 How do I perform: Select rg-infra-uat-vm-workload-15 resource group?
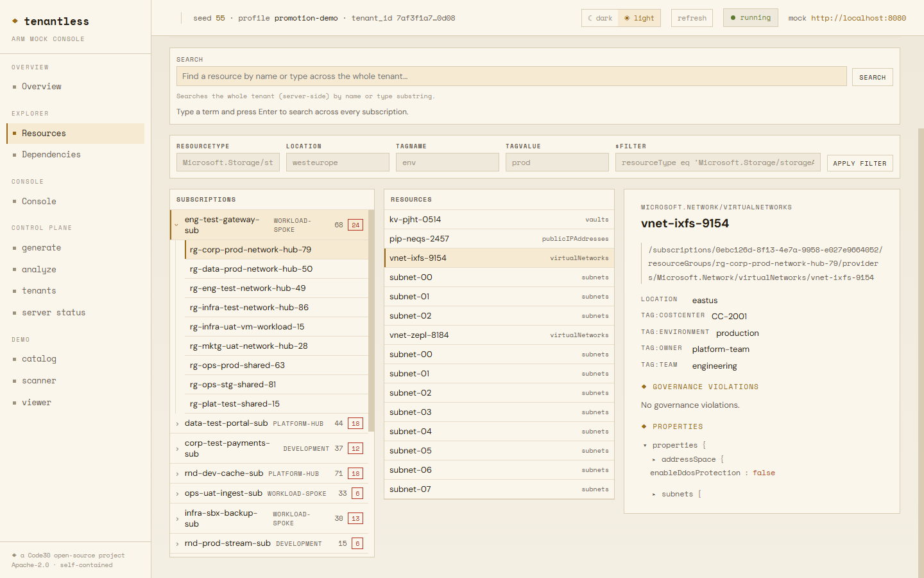[x=277, y=327]
